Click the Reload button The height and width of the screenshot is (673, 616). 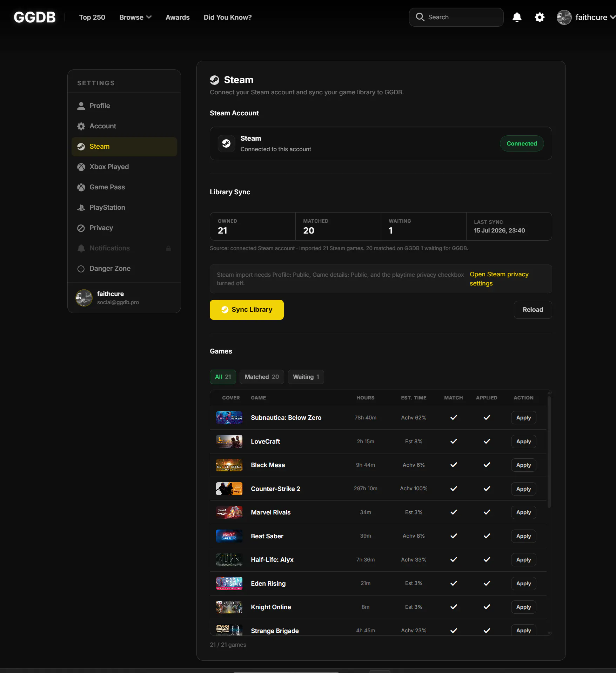point(533,310)
